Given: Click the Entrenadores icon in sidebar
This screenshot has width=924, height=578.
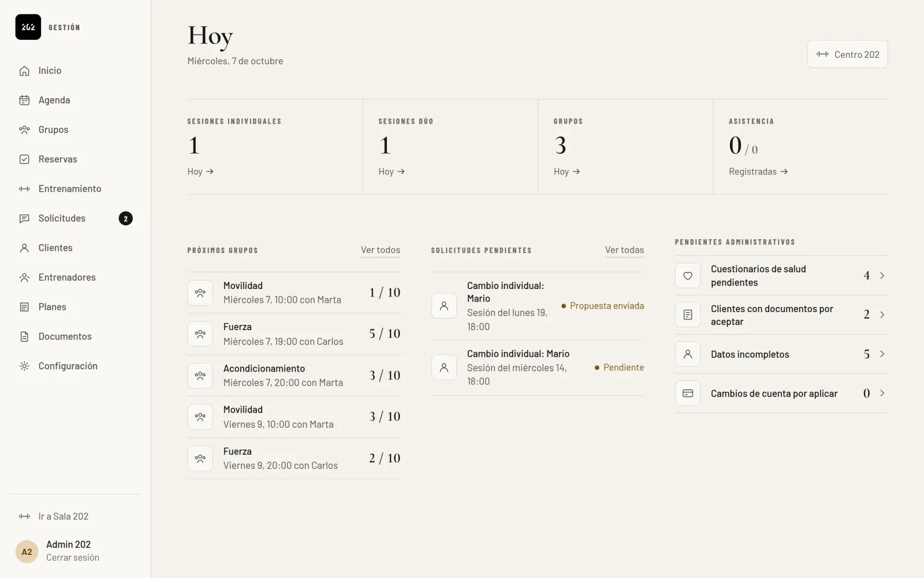Looking at the screenshot, I should click(24, 277).
